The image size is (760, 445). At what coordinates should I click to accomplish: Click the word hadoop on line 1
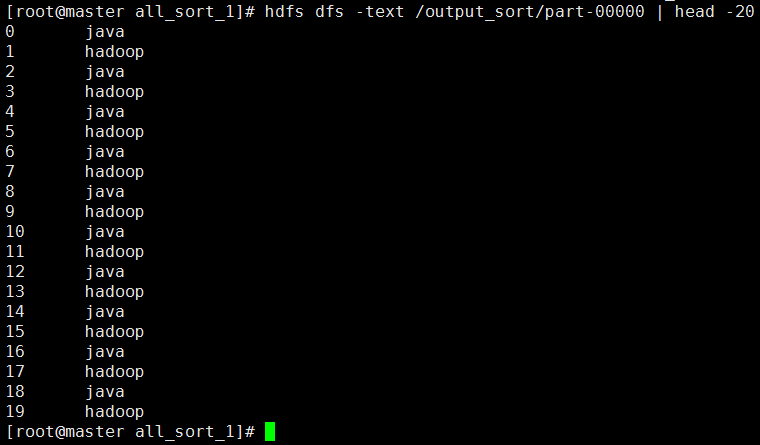pyautogui.click(x=114, y=52)
